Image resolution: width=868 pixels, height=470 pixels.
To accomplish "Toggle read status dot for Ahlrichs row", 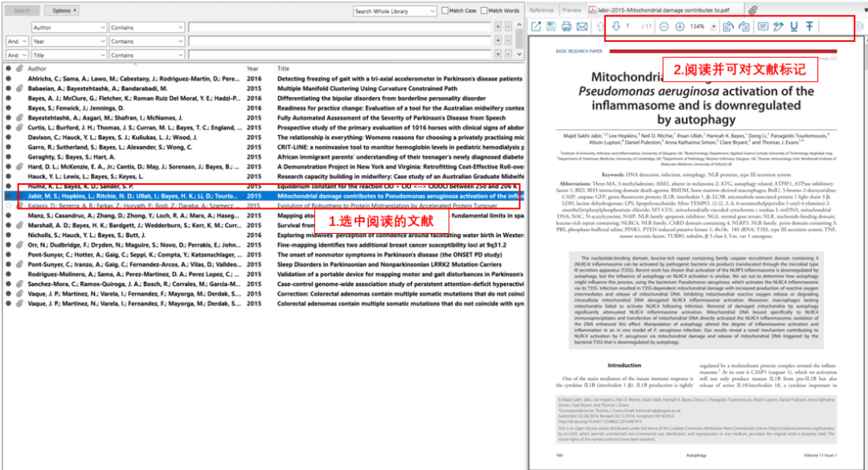I will point(8,79).
